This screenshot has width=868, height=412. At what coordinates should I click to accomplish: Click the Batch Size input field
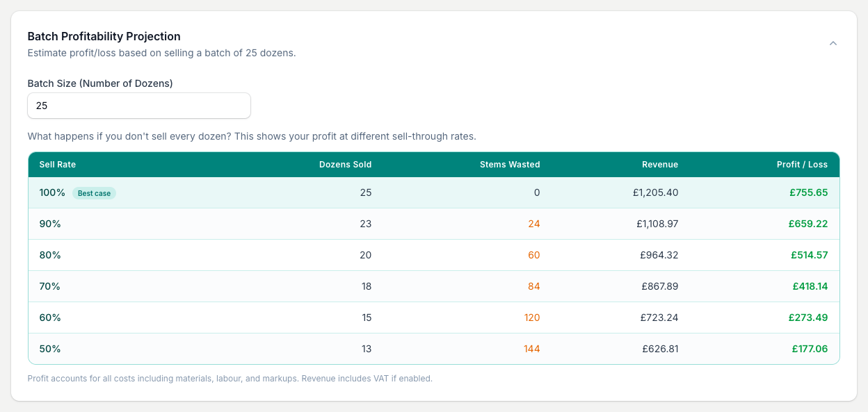coord(139,106)
